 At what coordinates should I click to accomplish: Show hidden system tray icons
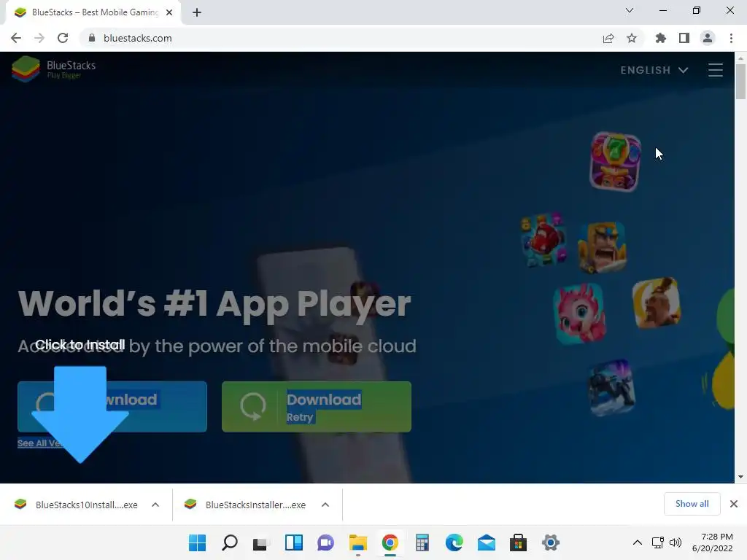[x=638, y=542]
